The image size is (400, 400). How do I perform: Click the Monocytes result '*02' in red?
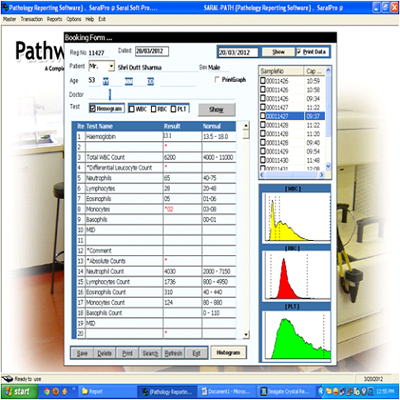point(182,209)
